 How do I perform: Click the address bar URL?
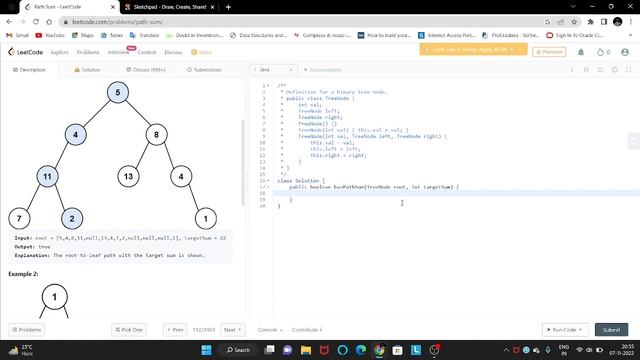click(x=118, y=22)
